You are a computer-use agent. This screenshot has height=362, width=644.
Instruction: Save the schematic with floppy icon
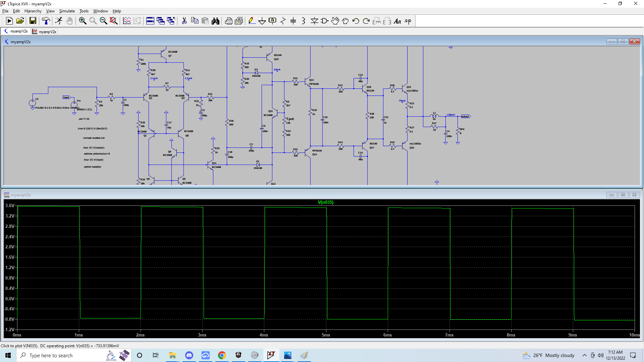33,21
